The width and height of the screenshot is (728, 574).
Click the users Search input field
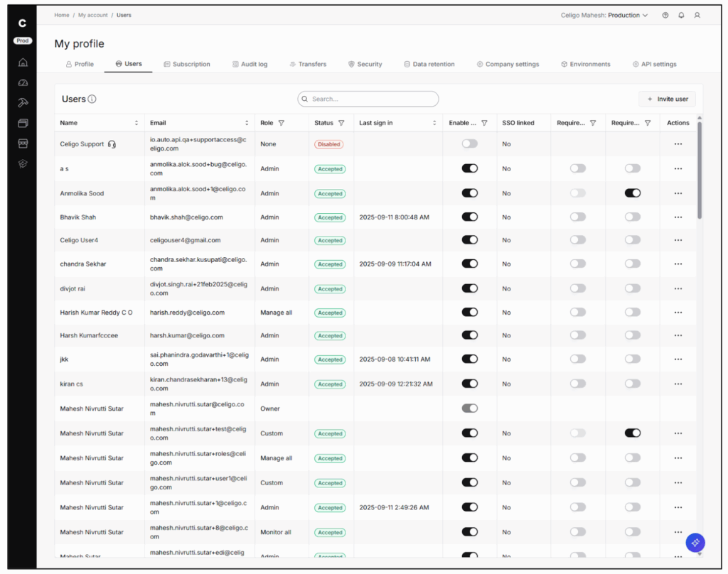[x=368, y=99]
